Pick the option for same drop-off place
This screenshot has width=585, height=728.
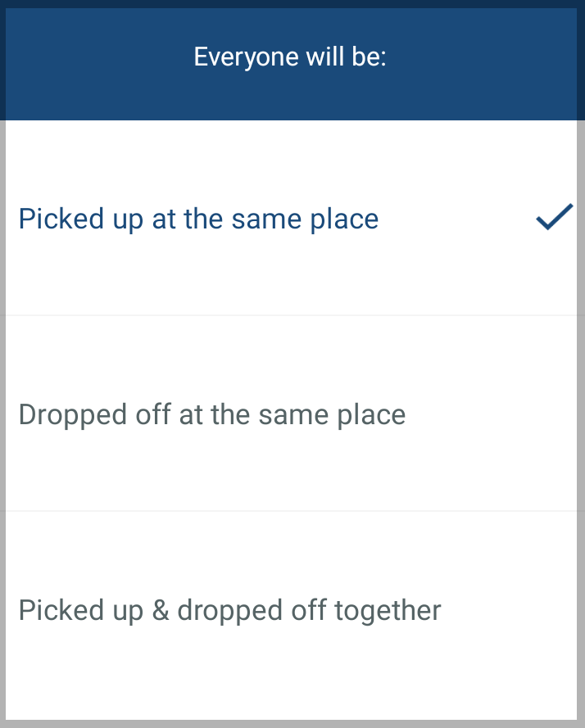coord(212,415)
